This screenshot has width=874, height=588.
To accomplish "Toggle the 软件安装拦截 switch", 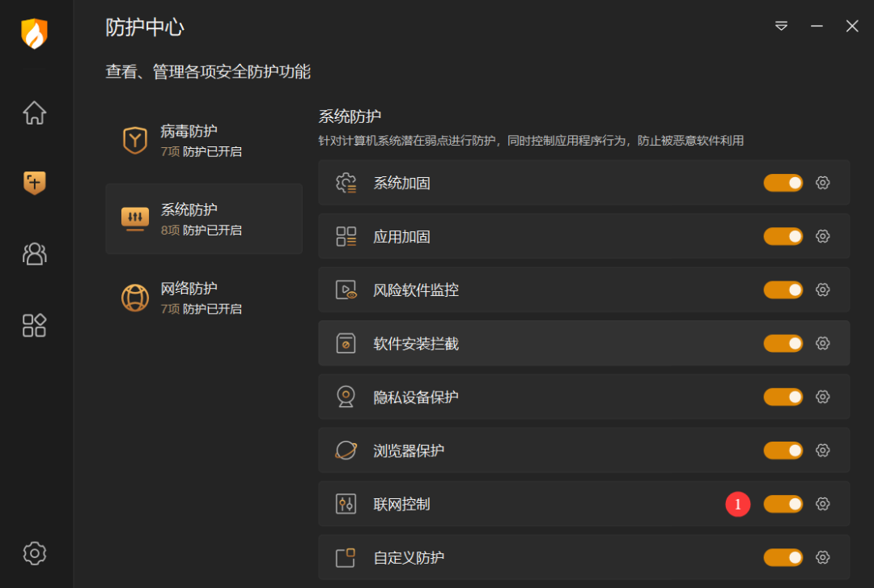I will 783,343.
